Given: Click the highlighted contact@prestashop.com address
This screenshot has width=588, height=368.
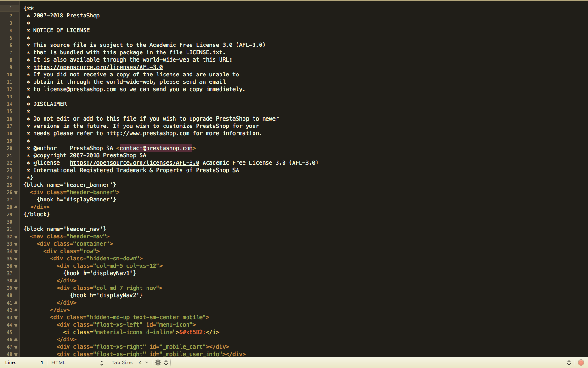Looking at the screenshot, I should tap(156, 148).
